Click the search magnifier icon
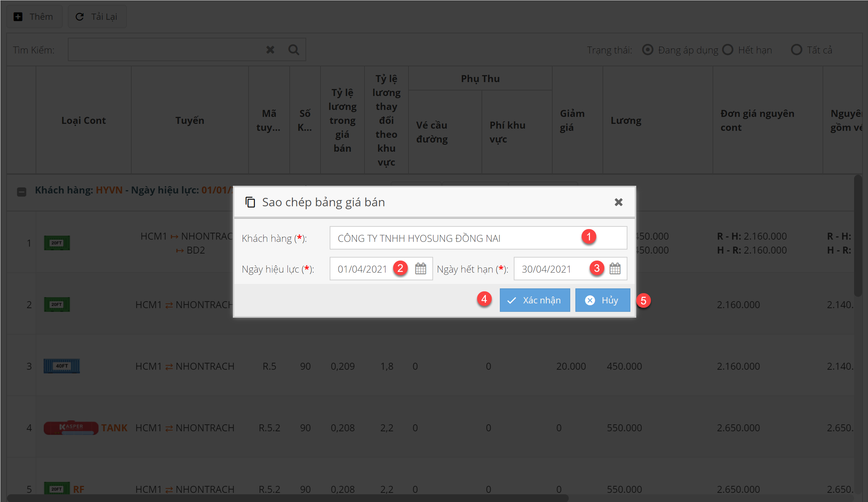The width and height of the screenshot is (868, 502). pos(293,49)
